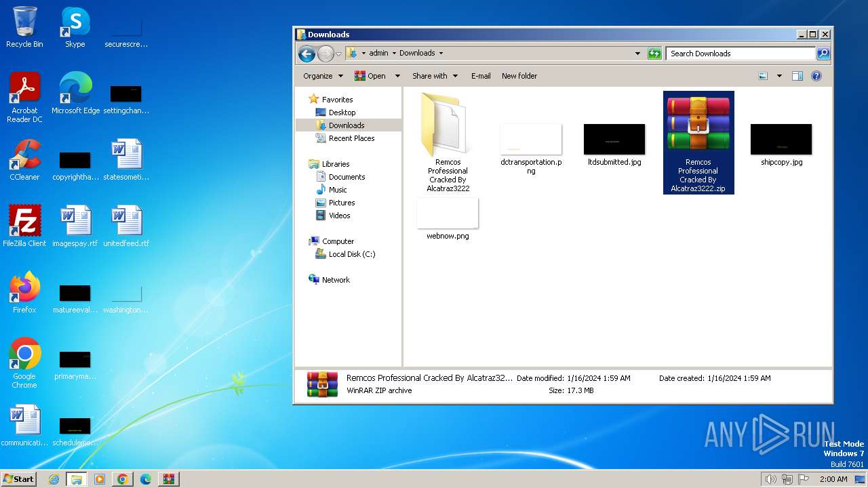Select unitedfeed.rtf document icon
Viewport: 868px width, 488px height.
pos(126,226)
